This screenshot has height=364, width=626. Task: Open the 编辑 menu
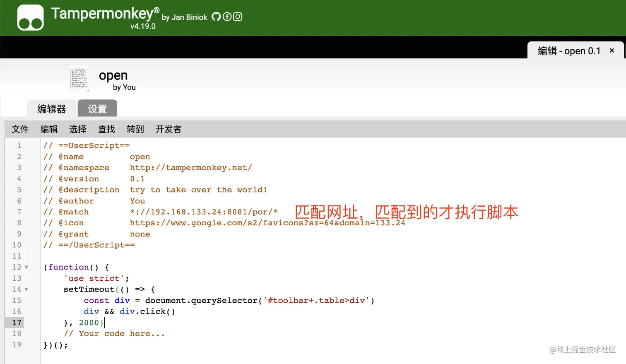coord(49,129)
